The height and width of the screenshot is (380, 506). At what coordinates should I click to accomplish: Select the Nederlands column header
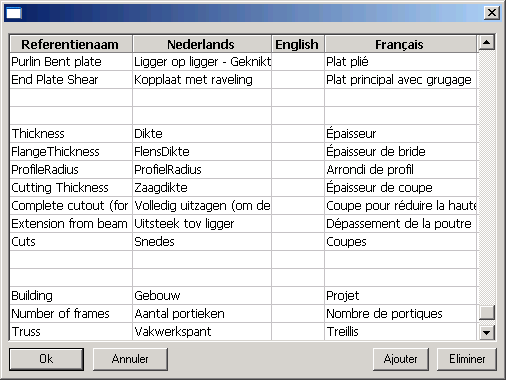click(x=202, y=44)
